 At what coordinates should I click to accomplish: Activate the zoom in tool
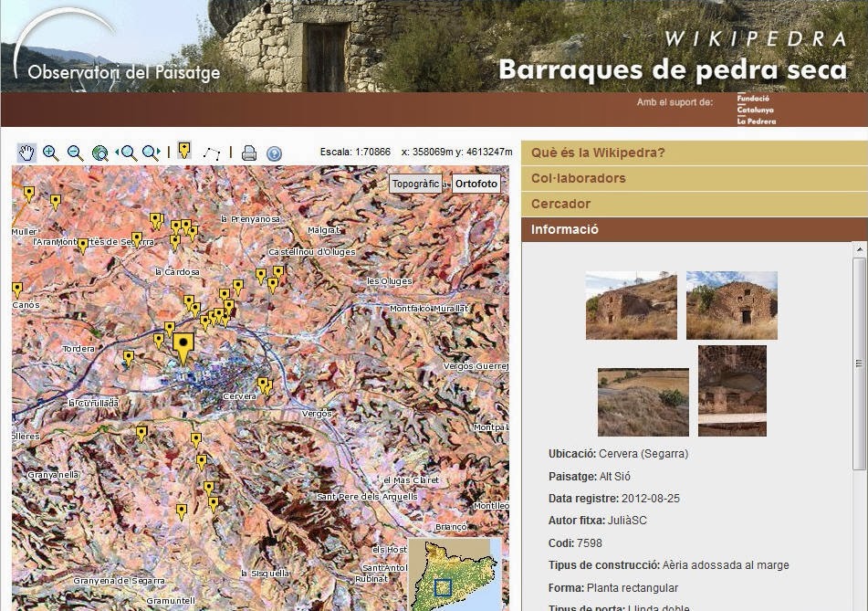[x=51, y=153]
